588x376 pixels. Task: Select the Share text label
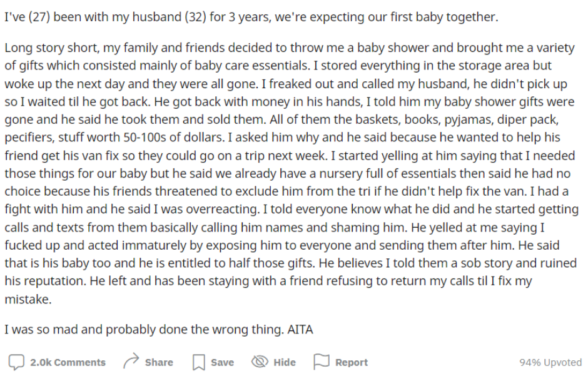click(x=159, y=362)
